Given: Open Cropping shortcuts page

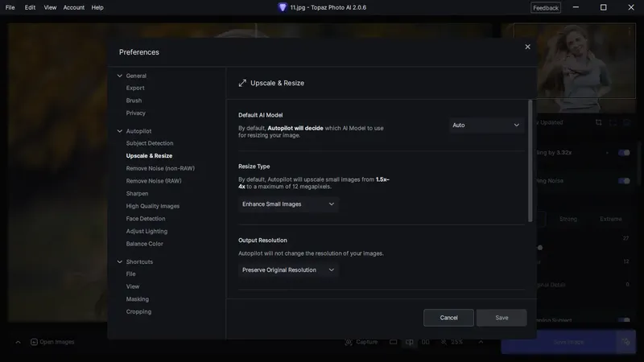Looking at the screenshot, I should 138,312.
